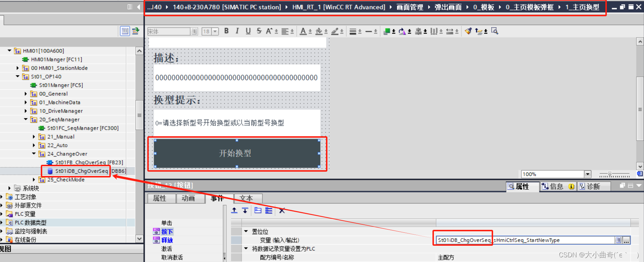Toggle bold text formatting

226,31
